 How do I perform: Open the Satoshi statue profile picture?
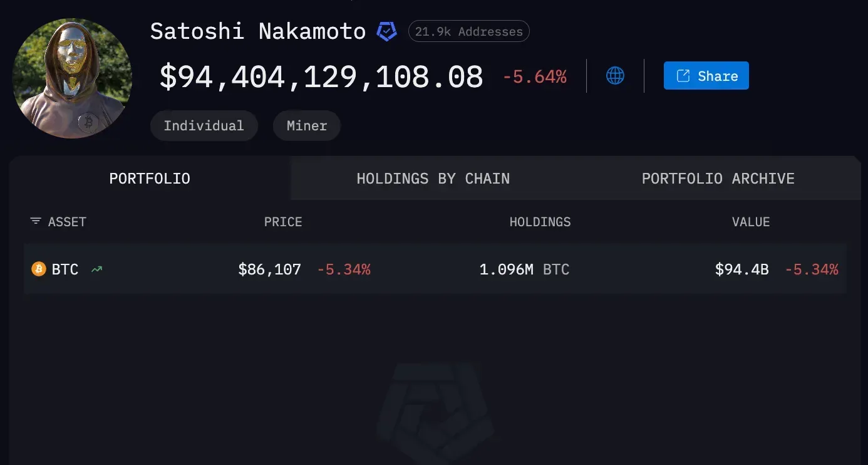pyautogui.click(x=72, y=78)
